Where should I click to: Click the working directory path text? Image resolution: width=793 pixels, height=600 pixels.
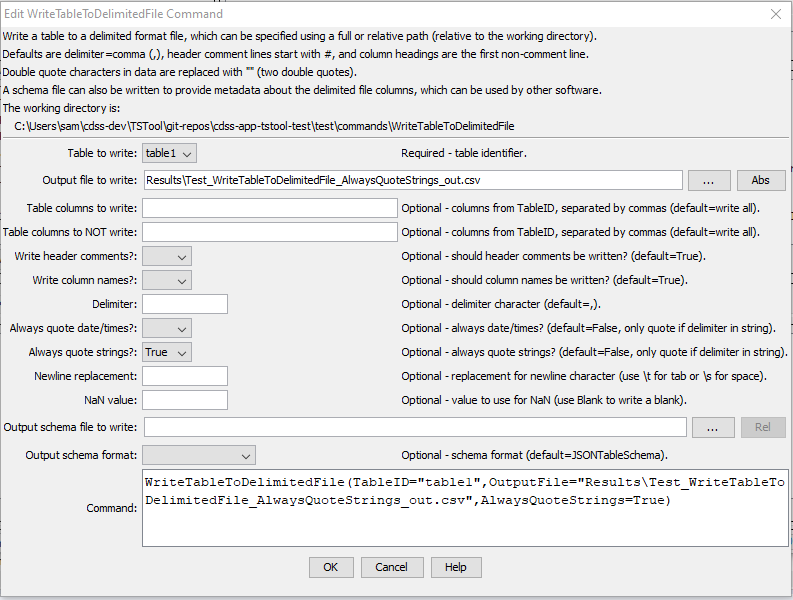[264, 126]
